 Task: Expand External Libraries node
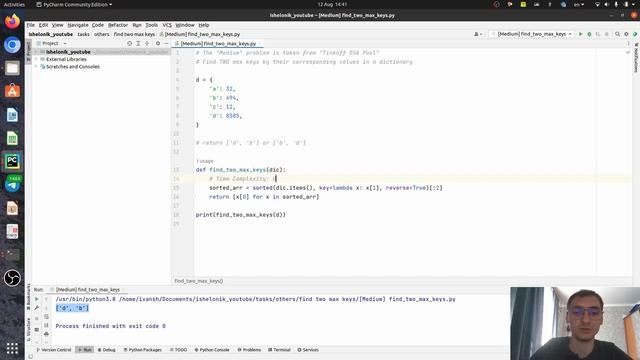[x=36, y=60]
